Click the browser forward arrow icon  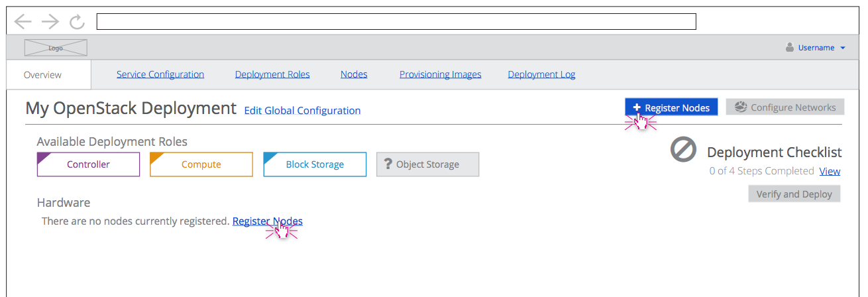[50, 22]
